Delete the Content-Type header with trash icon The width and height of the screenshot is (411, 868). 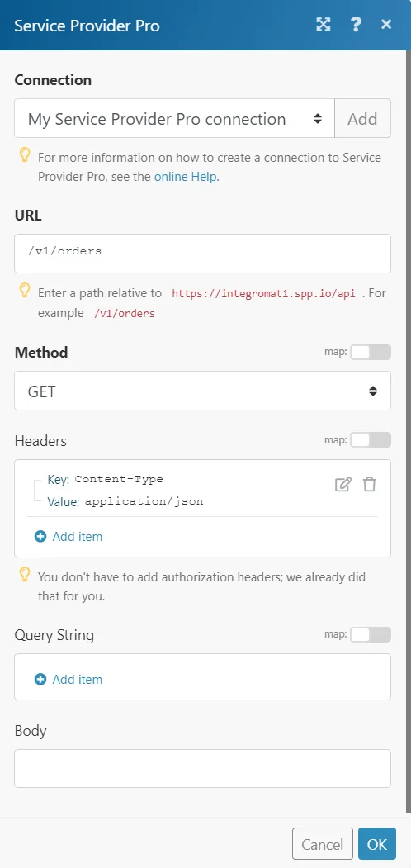[369, 484]
